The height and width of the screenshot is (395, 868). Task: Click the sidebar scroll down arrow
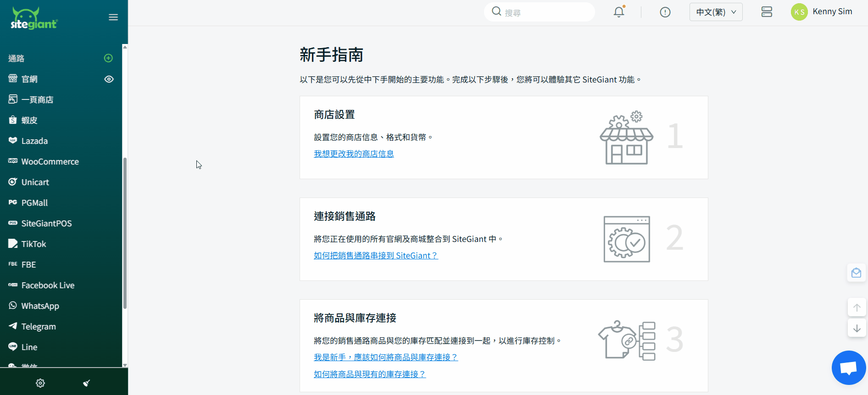click(x=125, y=365)
